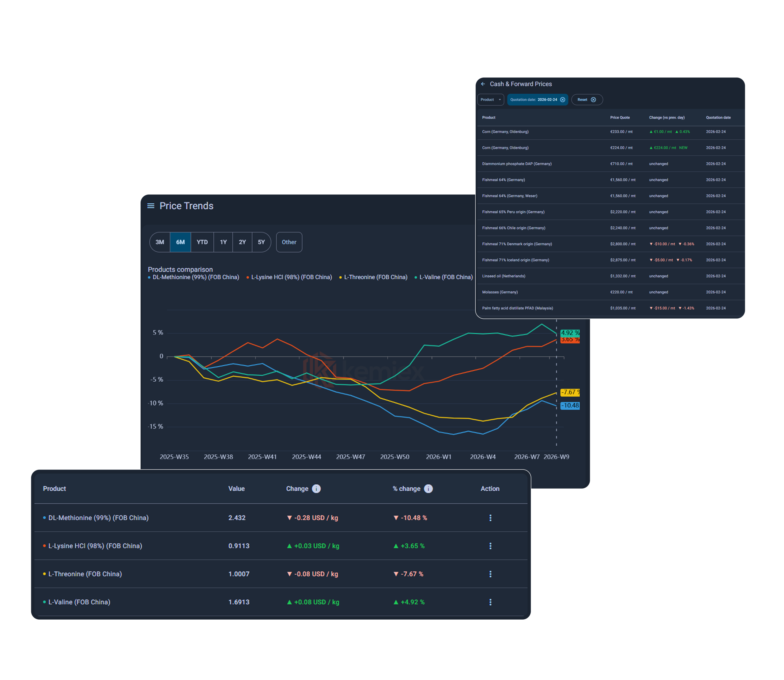Click the L-Lysine HCl orange legend dot

click(x=248, y=278)
